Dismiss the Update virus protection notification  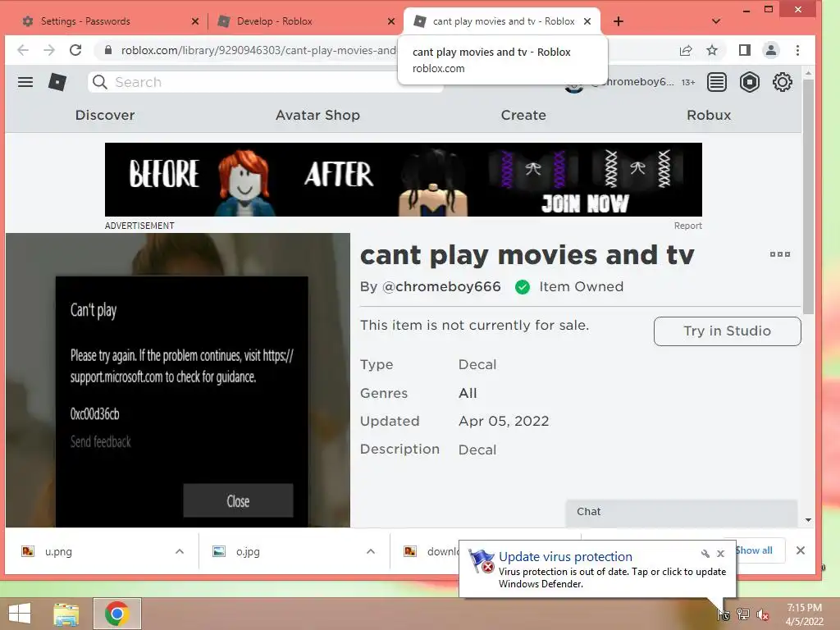(720, 554)
